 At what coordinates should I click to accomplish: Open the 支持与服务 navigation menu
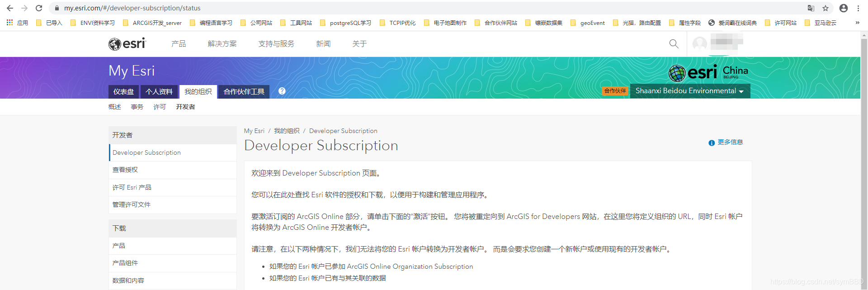tap(276, 43)
